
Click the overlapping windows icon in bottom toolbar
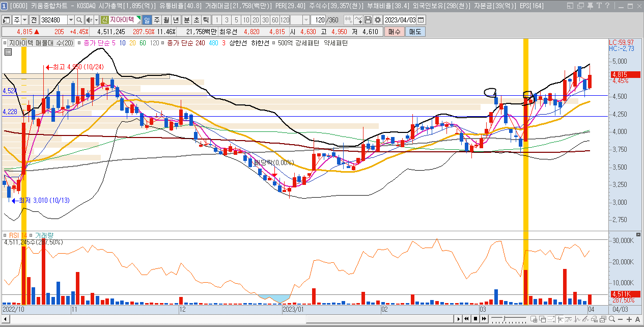543,319
